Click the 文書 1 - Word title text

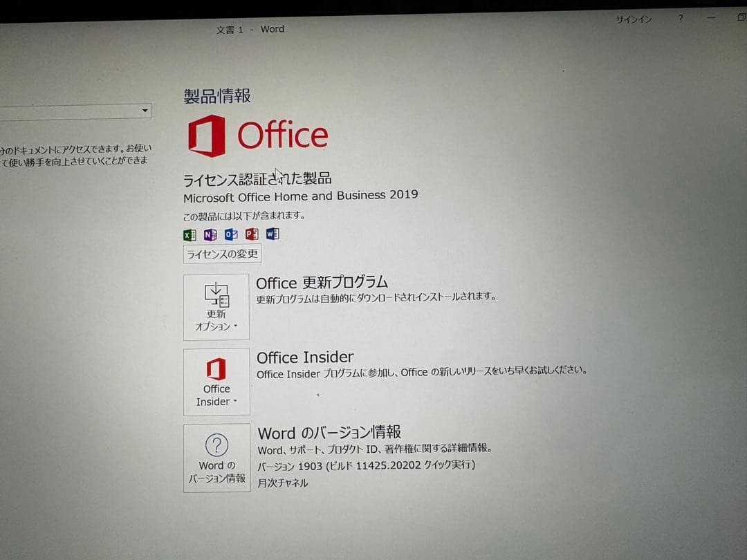pyautogui.click(x=249, y=29)
